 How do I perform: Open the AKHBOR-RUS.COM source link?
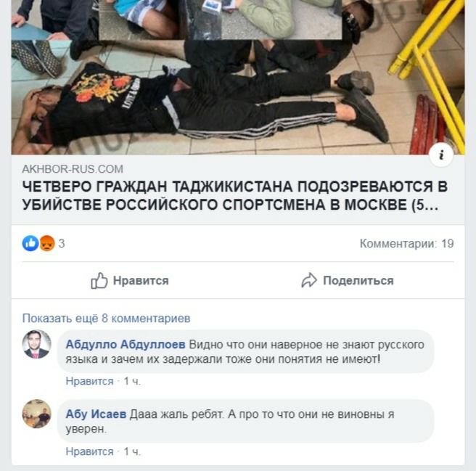click(x=73, y=169)
